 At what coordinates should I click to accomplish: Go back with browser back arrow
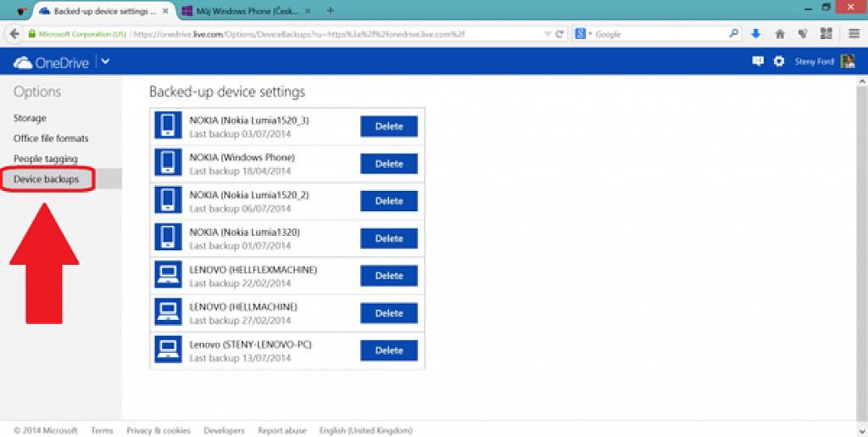point(14,34)
